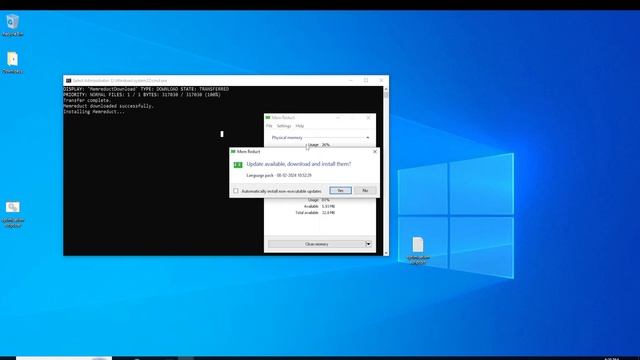Open the Help menu in Mem Reduct
This screenshot has height=360, width=640.
click(x=300, y=126)
